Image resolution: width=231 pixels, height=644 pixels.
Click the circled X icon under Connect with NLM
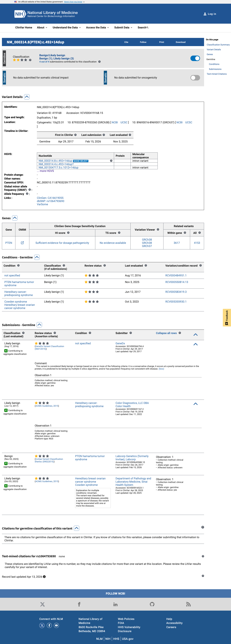pyautogui.click(x=42, y=626)
